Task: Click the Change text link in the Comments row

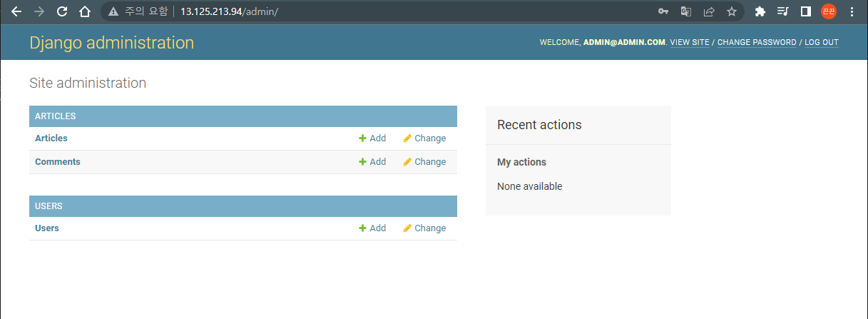Action: click(431, 162)
